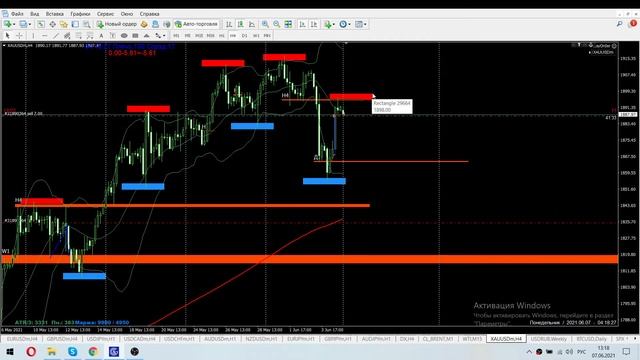Select the top red rectangle at Rectangle 29664 tooltip

[x=351, y=97]
